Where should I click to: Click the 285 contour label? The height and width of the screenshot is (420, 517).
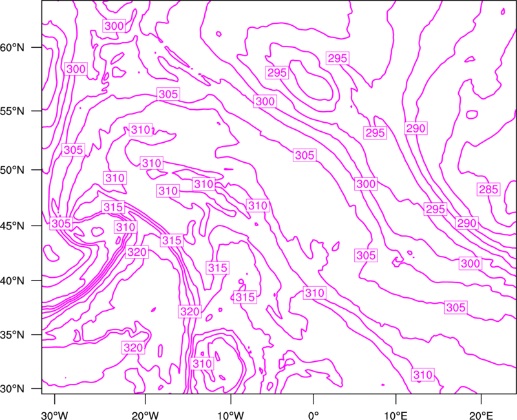(x=489, y=189)
